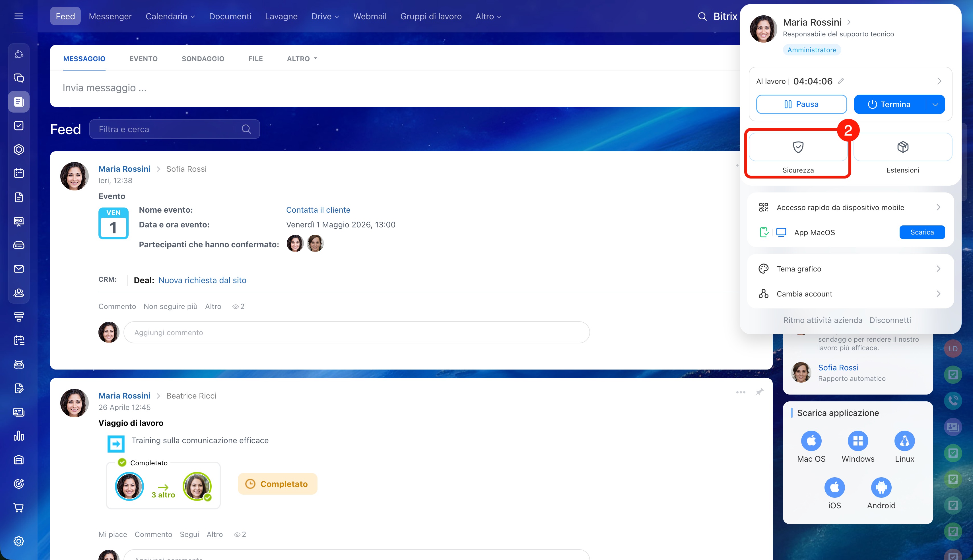Click the hamburger menu icon
This screenshot has width=973, height=560.
18,16
